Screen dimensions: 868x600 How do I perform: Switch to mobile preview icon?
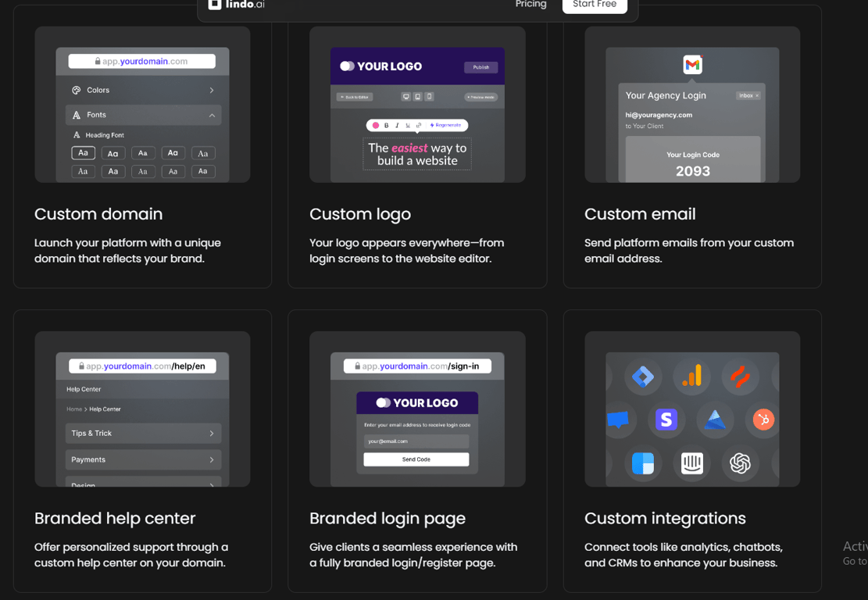click(430, 97)
